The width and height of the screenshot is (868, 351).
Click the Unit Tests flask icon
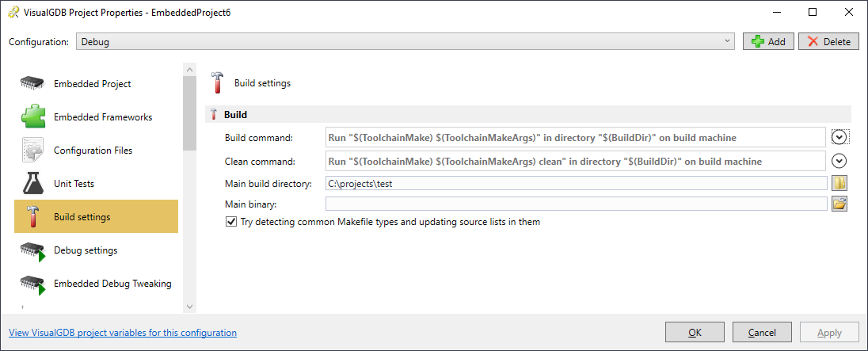(32, 183)
